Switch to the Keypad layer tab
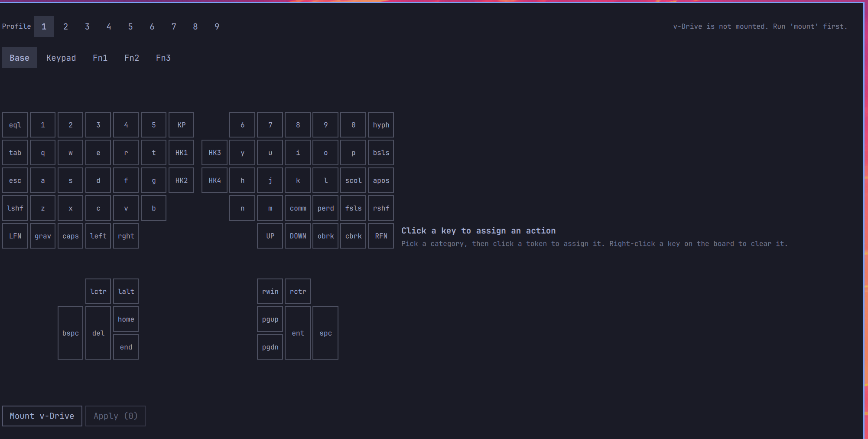The width and height of the screenshot is (868, 439). pyautogui.click(x=61, y=58)
